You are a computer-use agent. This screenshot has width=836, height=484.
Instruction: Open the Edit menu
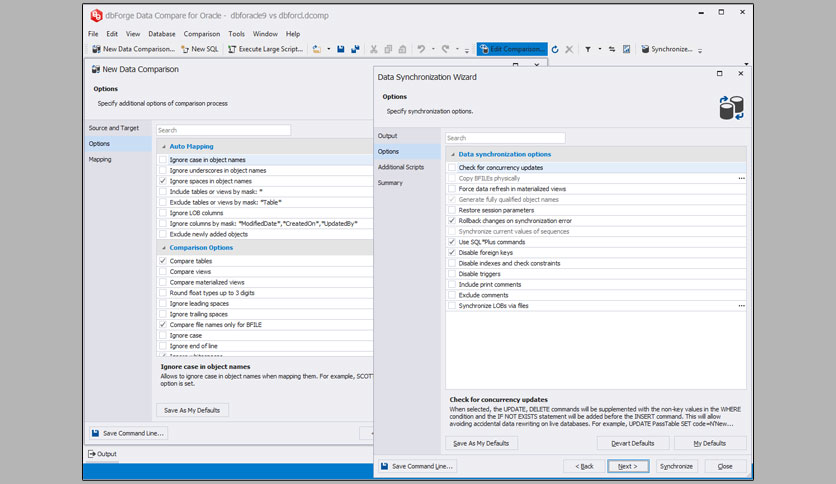coord(112,34)
